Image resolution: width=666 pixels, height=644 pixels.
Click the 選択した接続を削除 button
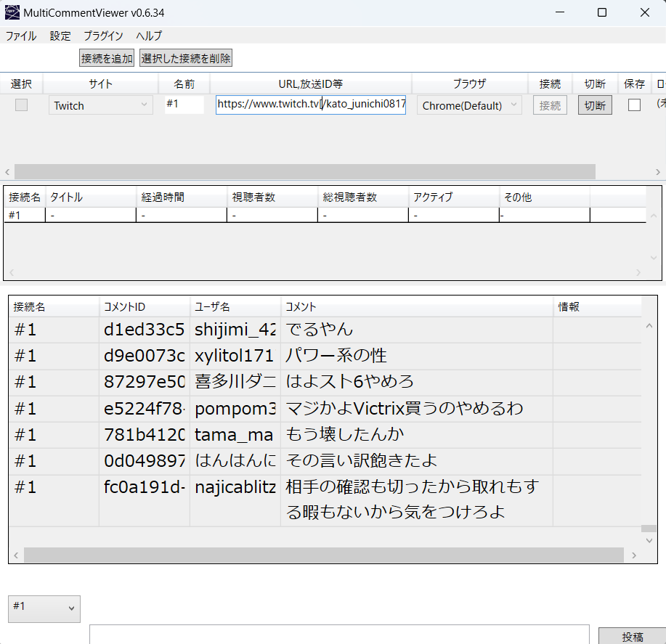pos(186,58)
